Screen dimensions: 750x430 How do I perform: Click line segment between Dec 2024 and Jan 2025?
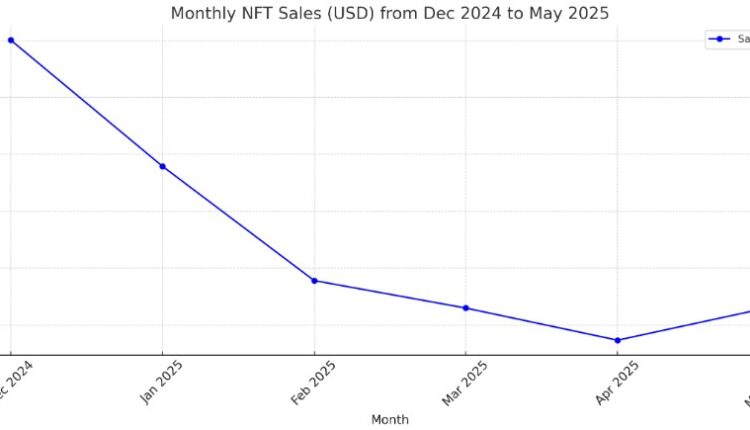click(86, 103)
